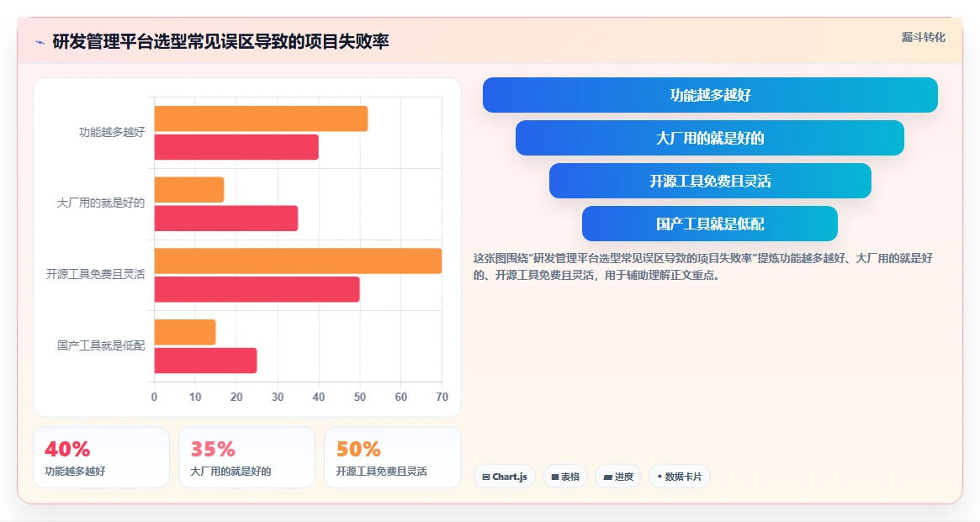Click the red bar for 开源工具免费且灵活
This screenshot has height=522, width=980.
coord(257,289)
